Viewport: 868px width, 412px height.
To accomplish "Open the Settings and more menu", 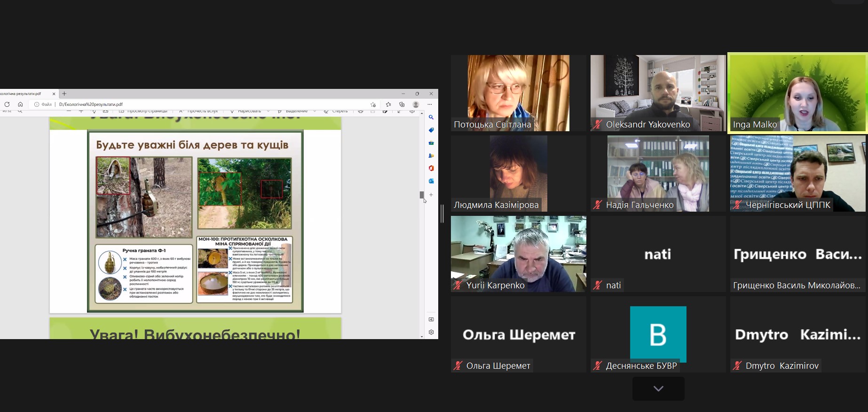I will pos(430,104).
